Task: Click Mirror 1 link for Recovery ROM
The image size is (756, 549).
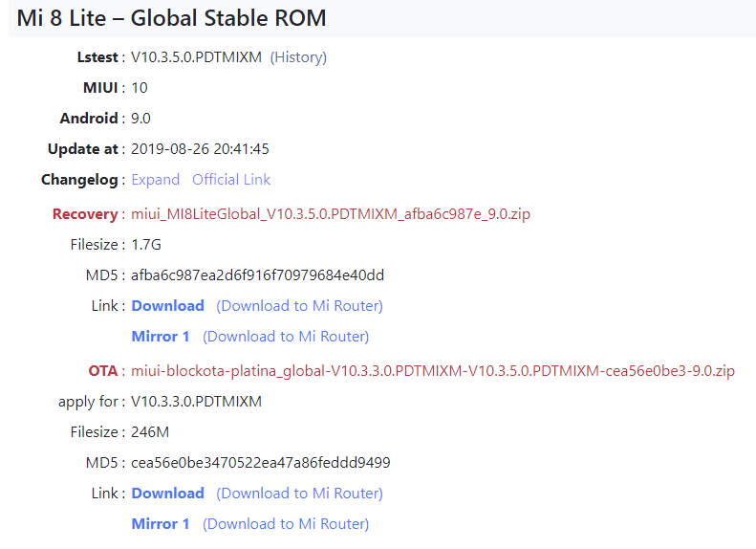Action: [161, 337]
